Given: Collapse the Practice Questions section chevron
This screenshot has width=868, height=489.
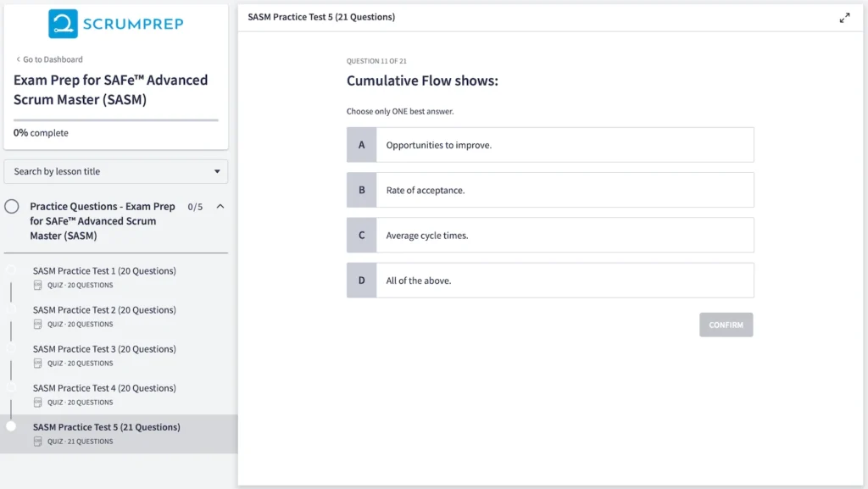Looking at the screenshot, I should (220, 207).
